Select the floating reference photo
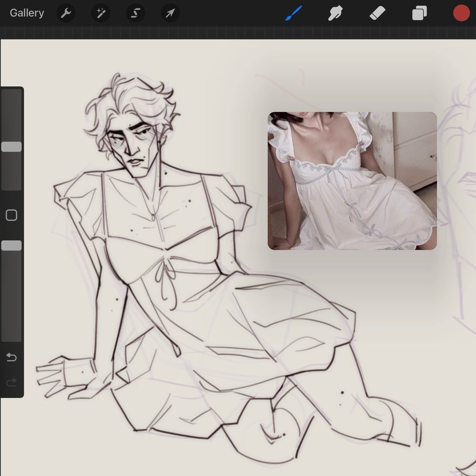The width and height of the screenshot is (476, 476). pyautogui.click(x=352, y=181)
